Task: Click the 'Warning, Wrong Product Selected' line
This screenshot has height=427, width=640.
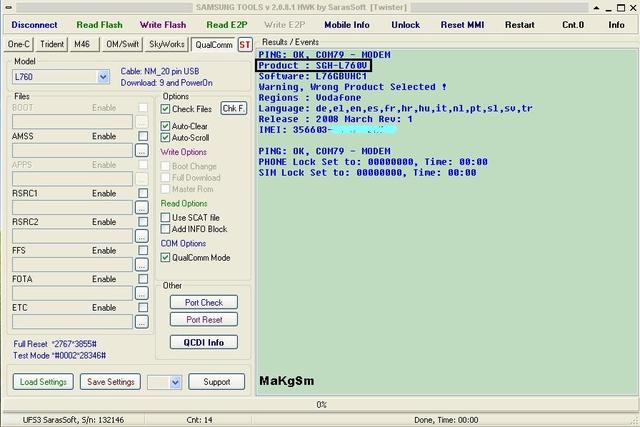Action: (353, 87)
